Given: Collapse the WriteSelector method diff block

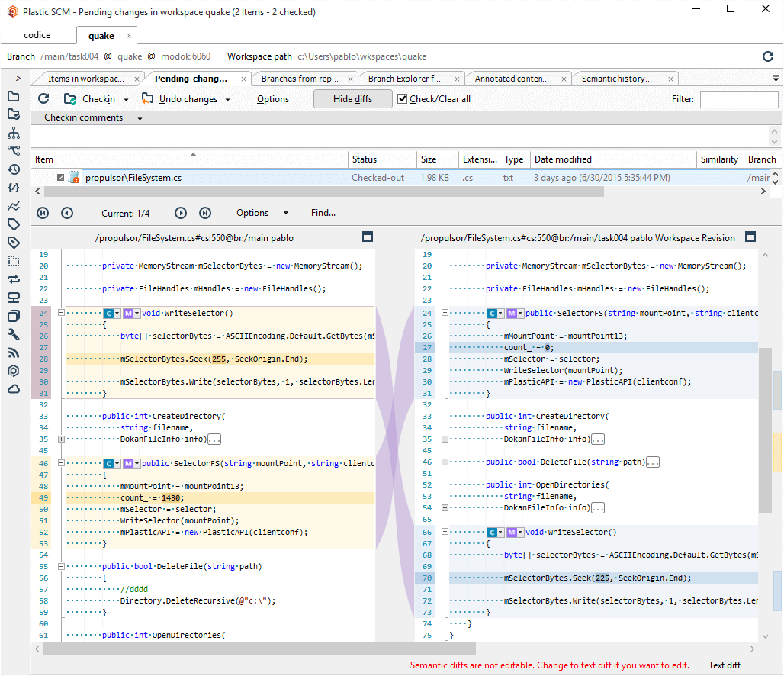Looking at the screenshot, I should [61, 313].
